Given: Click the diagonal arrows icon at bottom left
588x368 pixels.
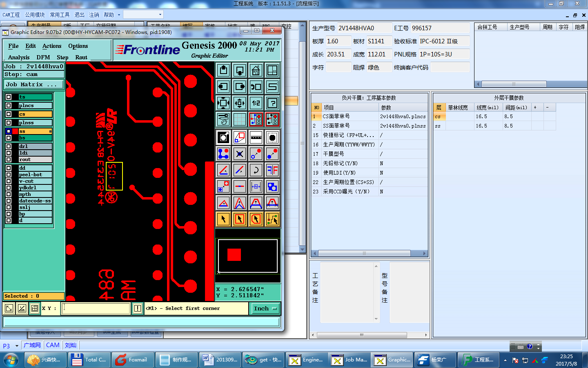Looking at the screenshot, I should 9,308.
